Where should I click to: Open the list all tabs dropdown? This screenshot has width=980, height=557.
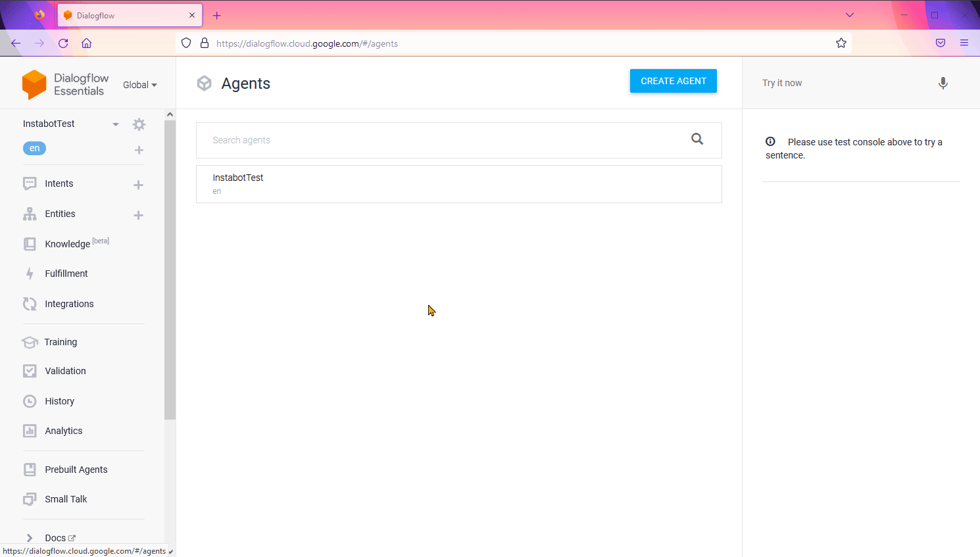coord(850,15)
